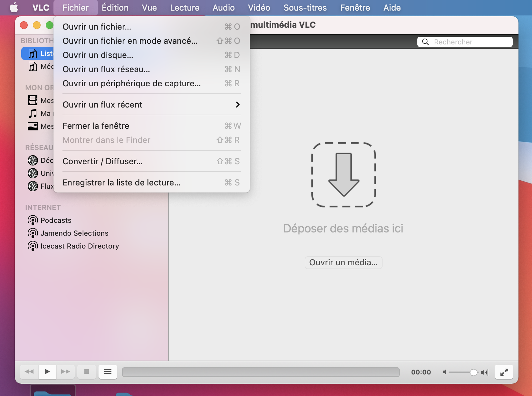
Task: Open the Fenêtre menu
Action: coord(355,7)
